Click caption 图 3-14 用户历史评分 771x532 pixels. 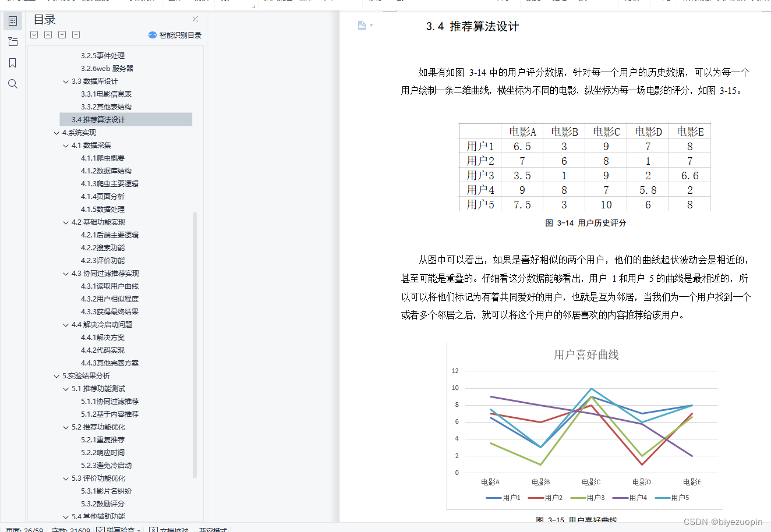coord(585,223)
